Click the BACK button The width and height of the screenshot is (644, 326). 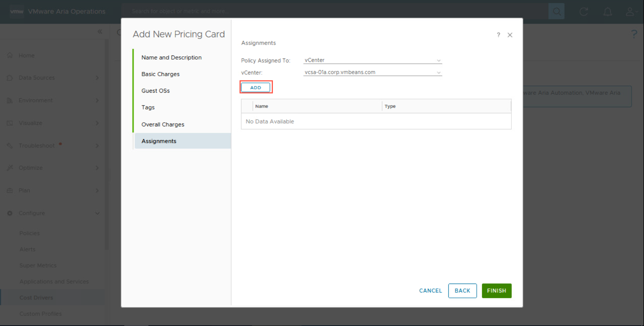click(x=462, y=291)
